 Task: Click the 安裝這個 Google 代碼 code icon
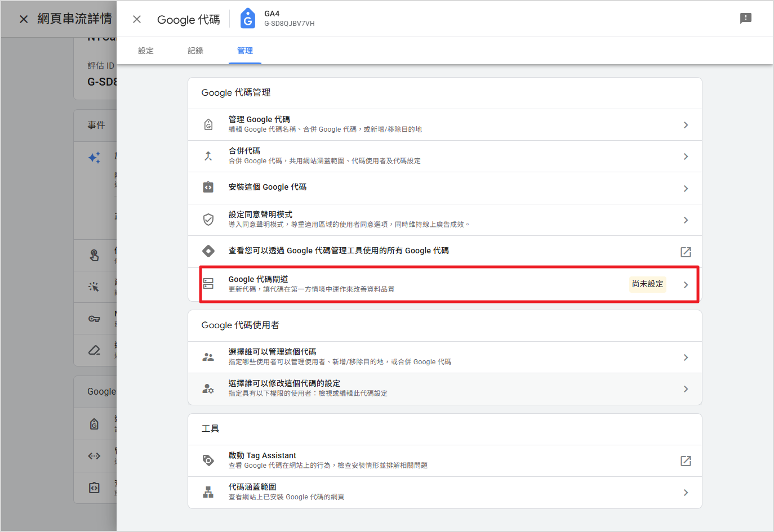click(x=208, y=187)
